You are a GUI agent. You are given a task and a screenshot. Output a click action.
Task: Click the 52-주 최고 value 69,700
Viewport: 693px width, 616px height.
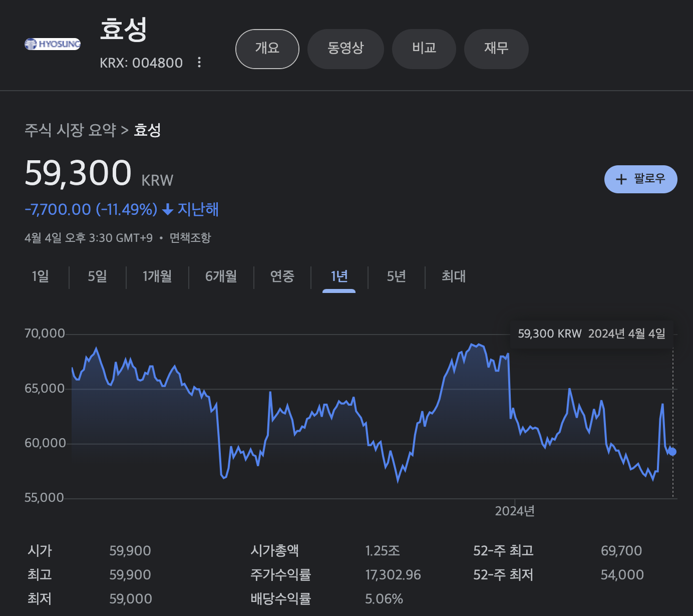coord(621,551)
